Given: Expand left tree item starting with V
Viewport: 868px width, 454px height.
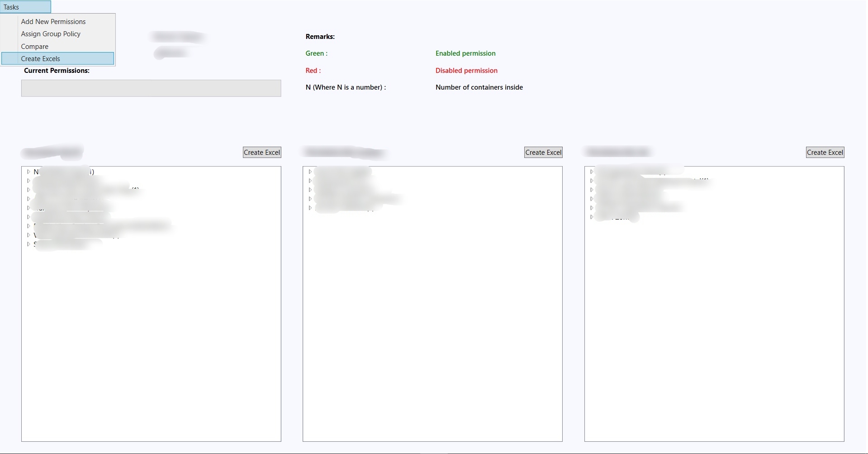Looking at the screenshot, I should (x=28, y=235).
